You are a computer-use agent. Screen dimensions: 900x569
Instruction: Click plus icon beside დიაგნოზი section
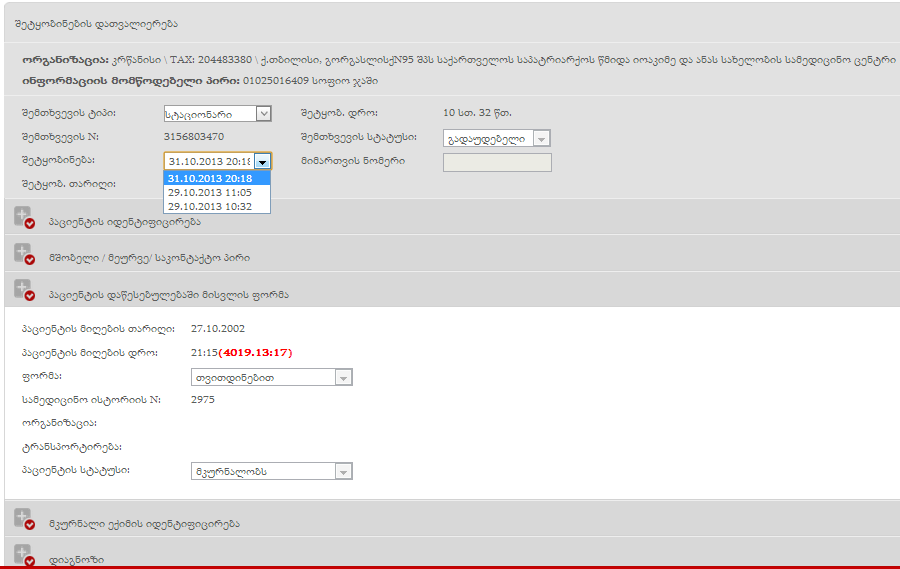tap(24, 554)
